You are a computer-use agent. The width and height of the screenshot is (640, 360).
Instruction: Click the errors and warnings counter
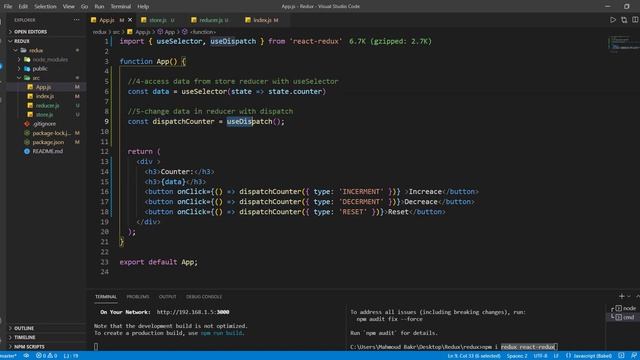pyautogui.click(x=46, y=356)
